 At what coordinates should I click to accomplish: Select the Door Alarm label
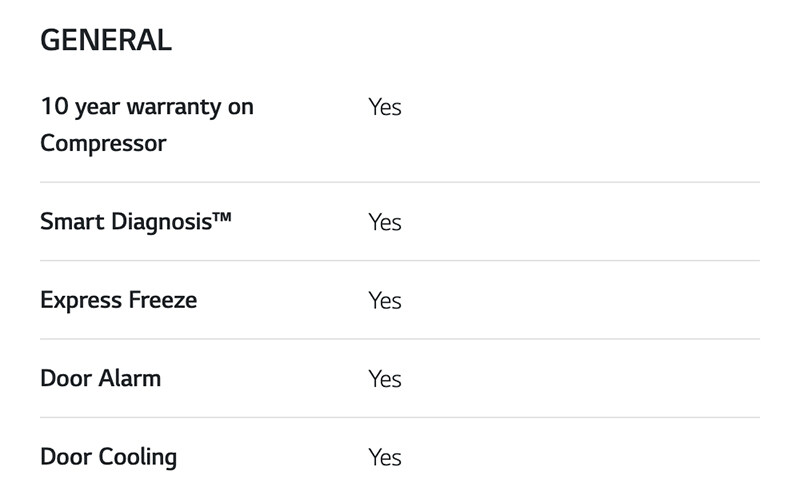100,378
